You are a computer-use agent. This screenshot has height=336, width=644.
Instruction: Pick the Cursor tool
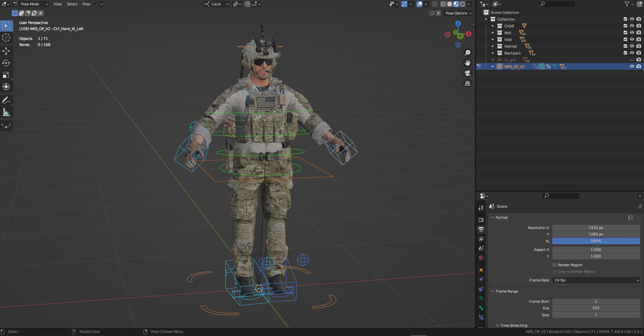coord(6,38)
